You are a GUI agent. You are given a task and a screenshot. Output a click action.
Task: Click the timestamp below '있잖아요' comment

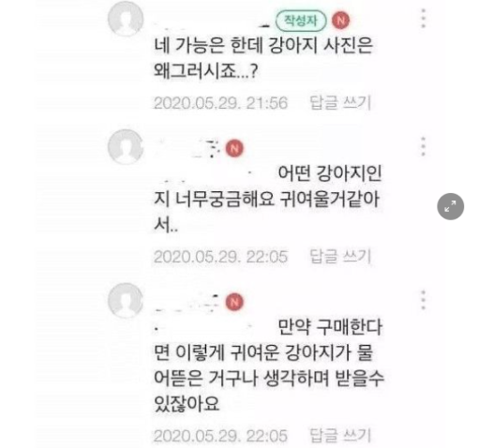tap(220, 436)
